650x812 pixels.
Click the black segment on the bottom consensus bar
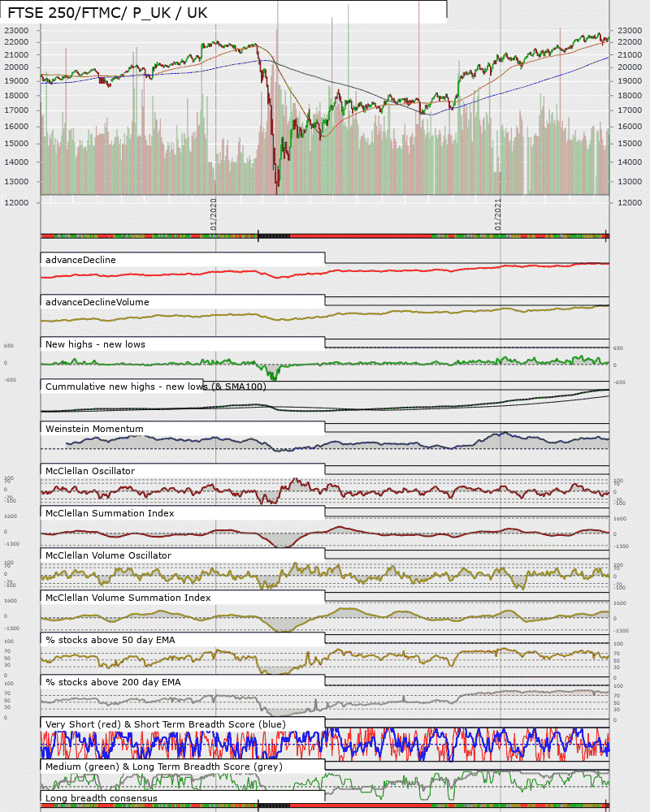click(274, 806)
